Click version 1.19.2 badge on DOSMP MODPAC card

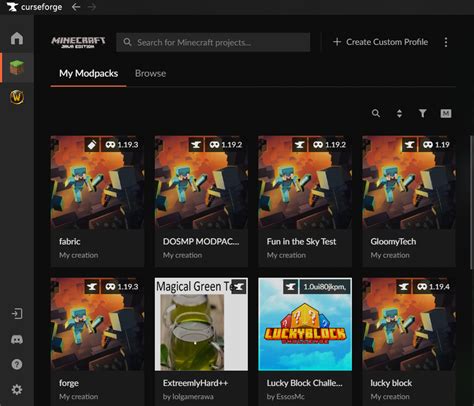pos(226,145)
